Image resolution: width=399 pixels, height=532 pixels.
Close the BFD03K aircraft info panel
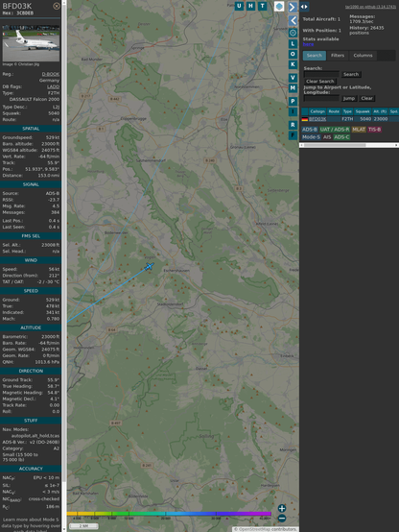pyautogui.click(x=57, y=6)
